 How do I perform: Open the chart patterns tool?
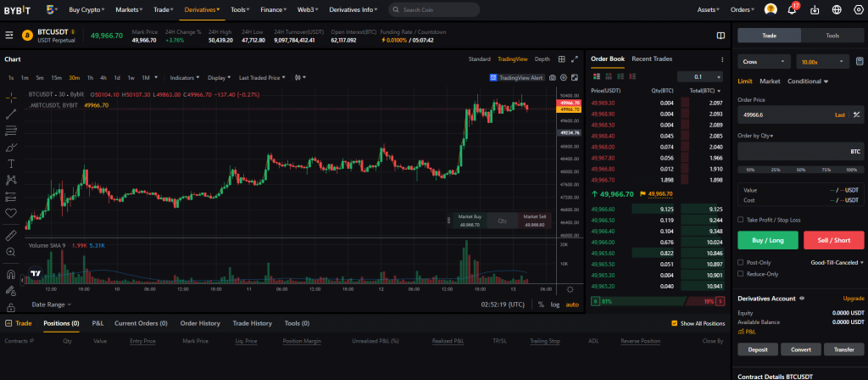click(x=10, y=180)
